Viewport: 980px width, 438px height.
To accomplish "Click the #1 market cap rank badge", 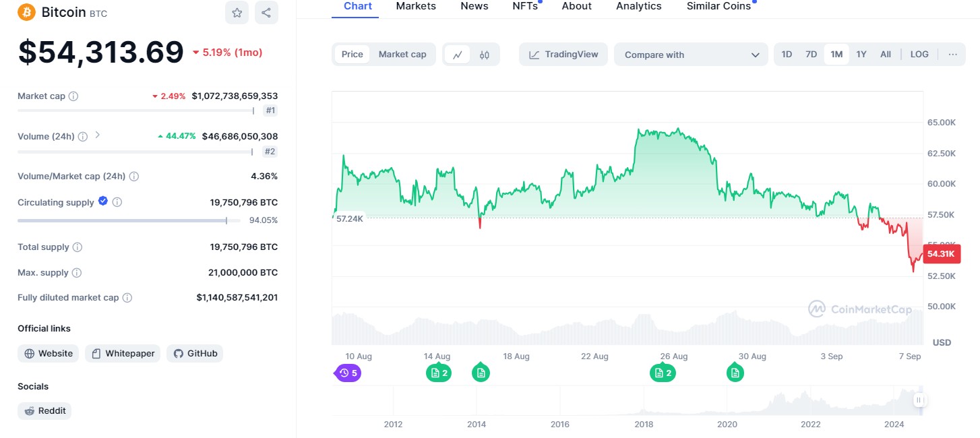I will [x=270, y=111].
